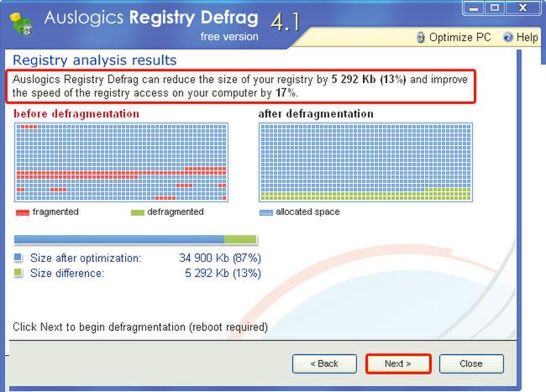Open the Help menu
The width and height of the screenshot is (546, 392).
point(521,37)
